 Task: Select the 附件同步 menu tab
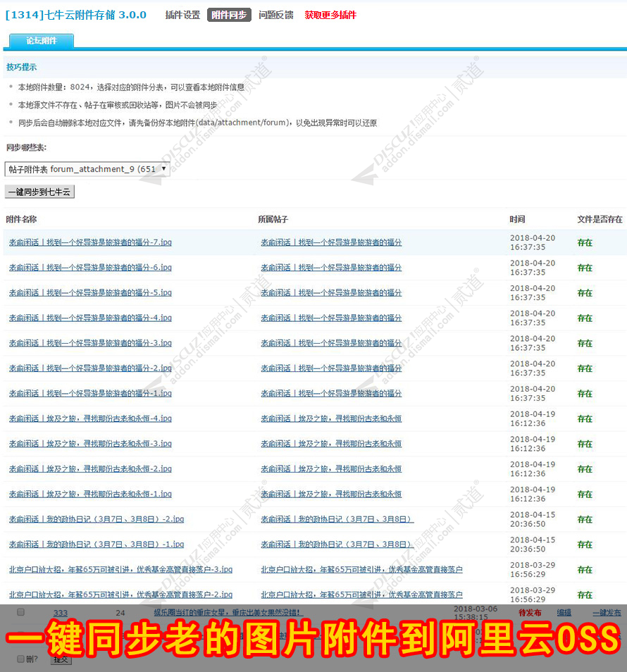click(x=229, y=15)
